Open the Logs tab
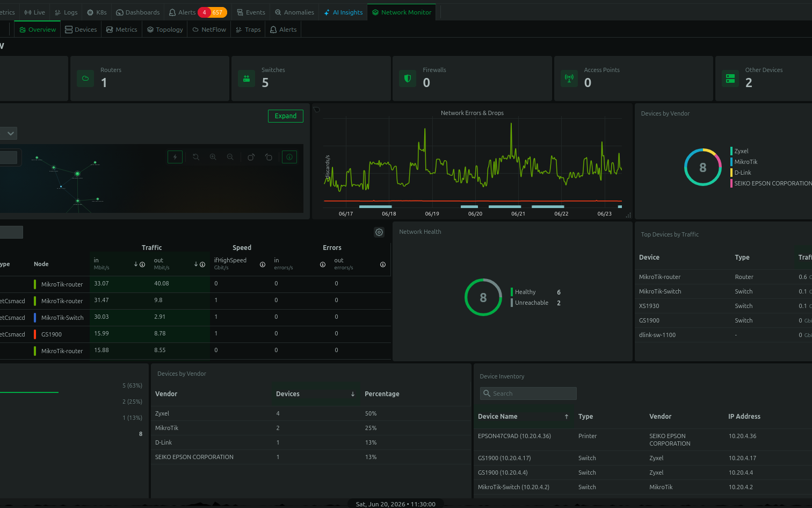Image resolution: width=812 pixels, height=508 pixels. coord(66,12)
